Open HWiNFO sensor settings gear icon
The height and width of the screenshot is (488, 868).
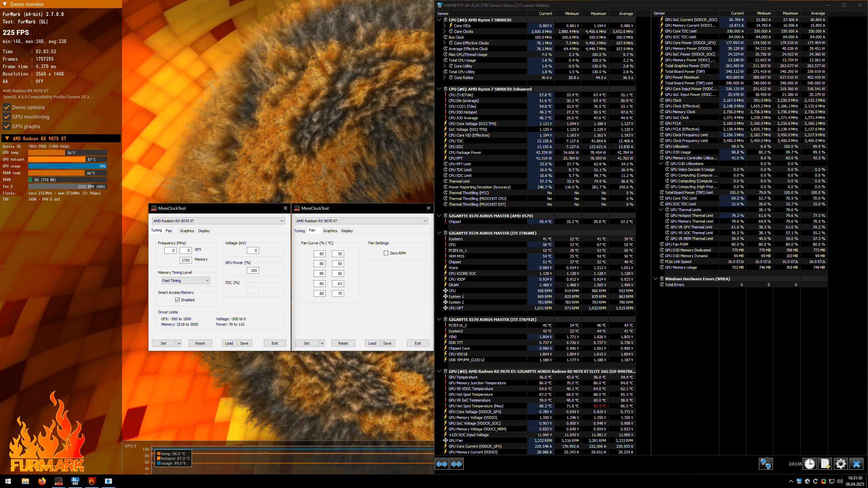[841, 464]
